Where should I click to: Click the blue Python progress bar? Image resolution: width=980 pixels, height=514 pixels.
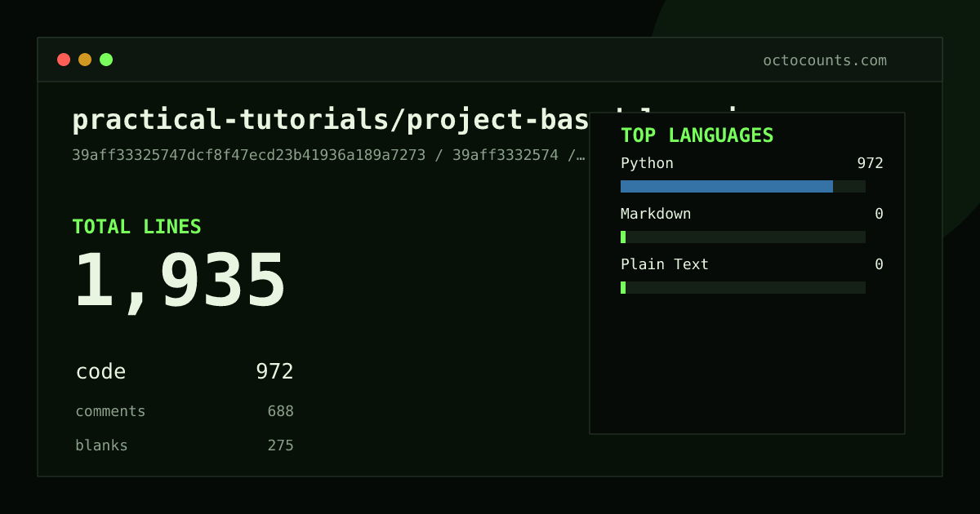727,186
